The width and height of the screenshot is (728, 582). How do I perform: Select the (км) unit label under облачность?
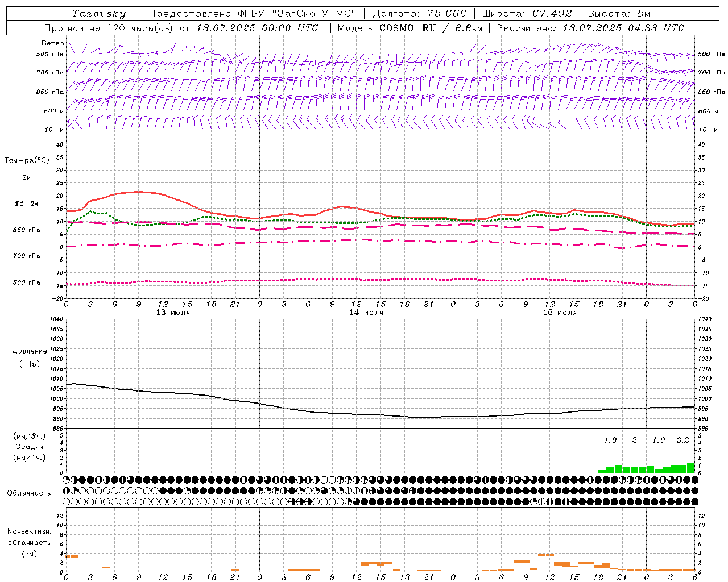click(x=30, y=554)
